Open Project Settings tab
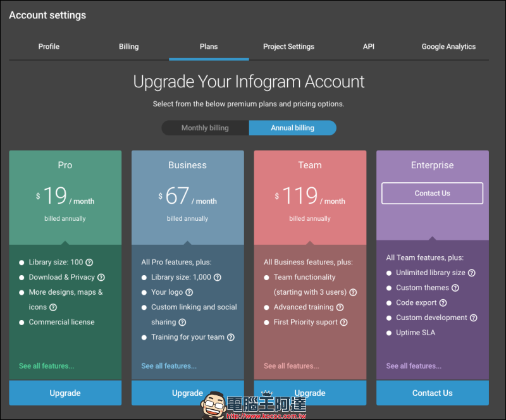The image size is (506, 420). (289, 46)
